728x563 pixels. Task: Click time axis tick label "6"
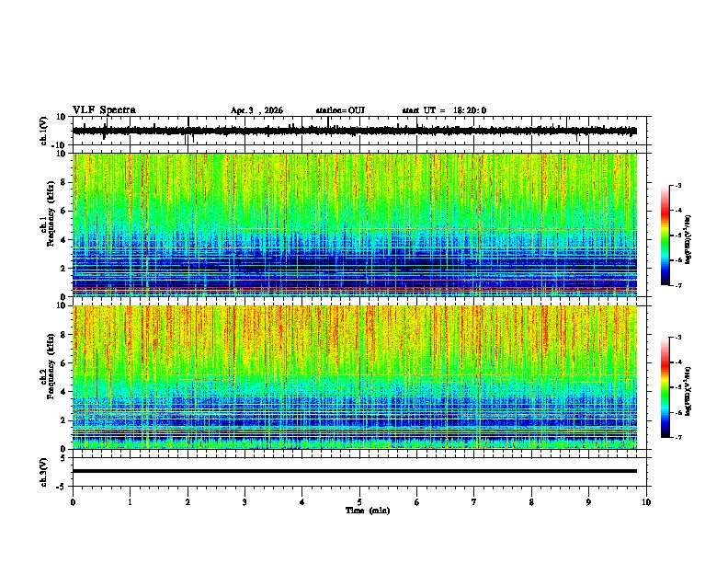point(417,502)
